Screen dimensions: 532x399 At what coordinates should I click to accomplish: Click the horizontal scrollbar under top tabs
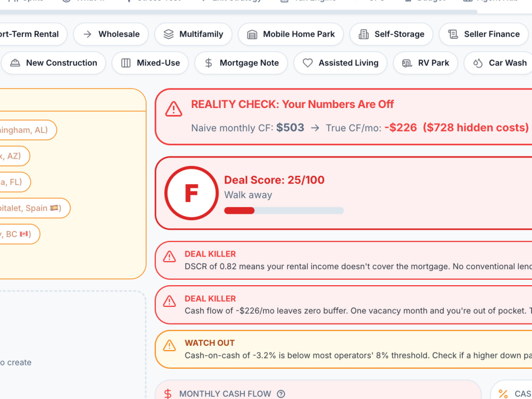(x=237, y=12)
